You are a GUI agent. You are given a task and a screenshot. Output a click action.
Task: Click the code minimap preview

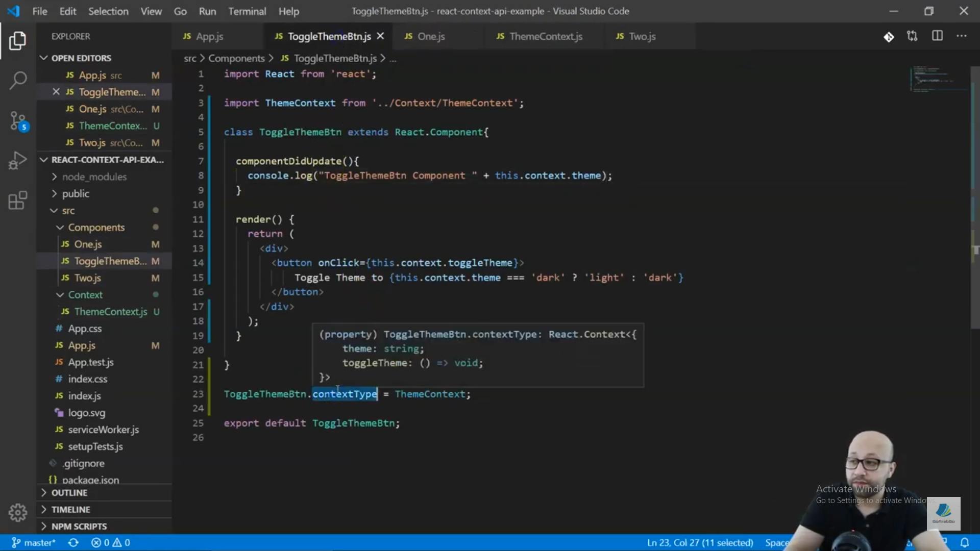(x=938, y=79)
